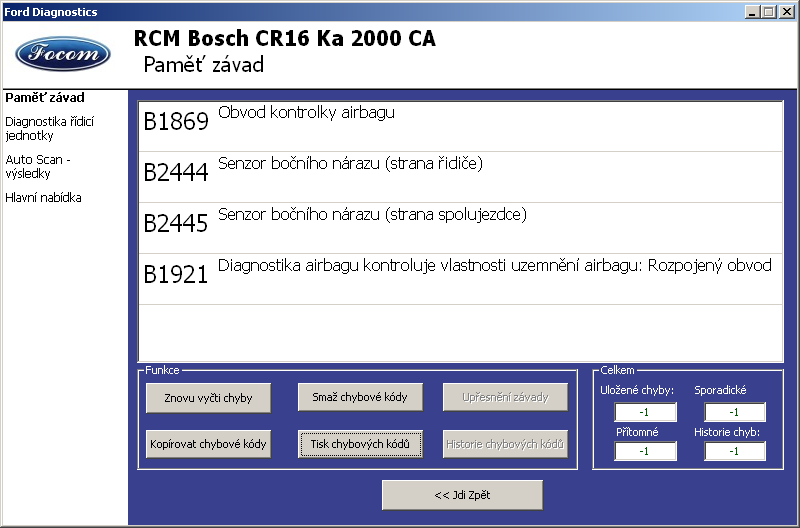800x528 pixels.
Task: Click 'Rozpojený obvod' fault description
Action: tap(709, 265)
